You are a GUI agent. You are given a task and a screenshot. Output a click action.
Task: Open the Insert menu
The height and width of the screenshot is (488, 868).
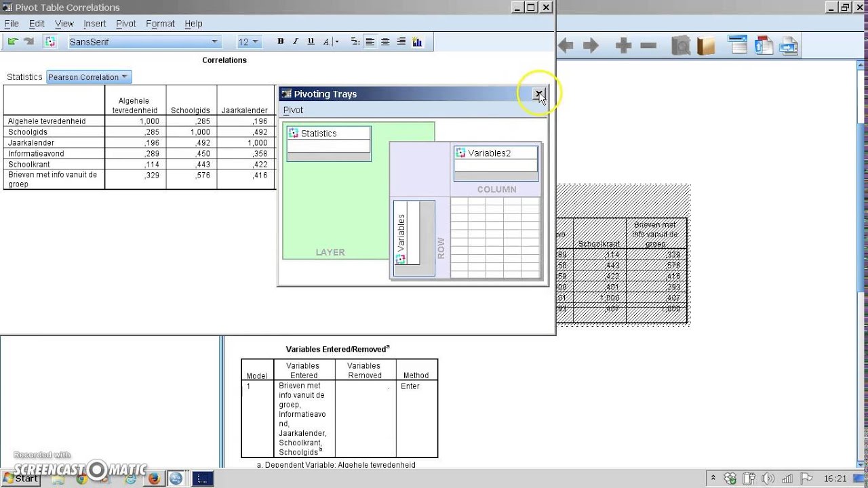point(95,23)
